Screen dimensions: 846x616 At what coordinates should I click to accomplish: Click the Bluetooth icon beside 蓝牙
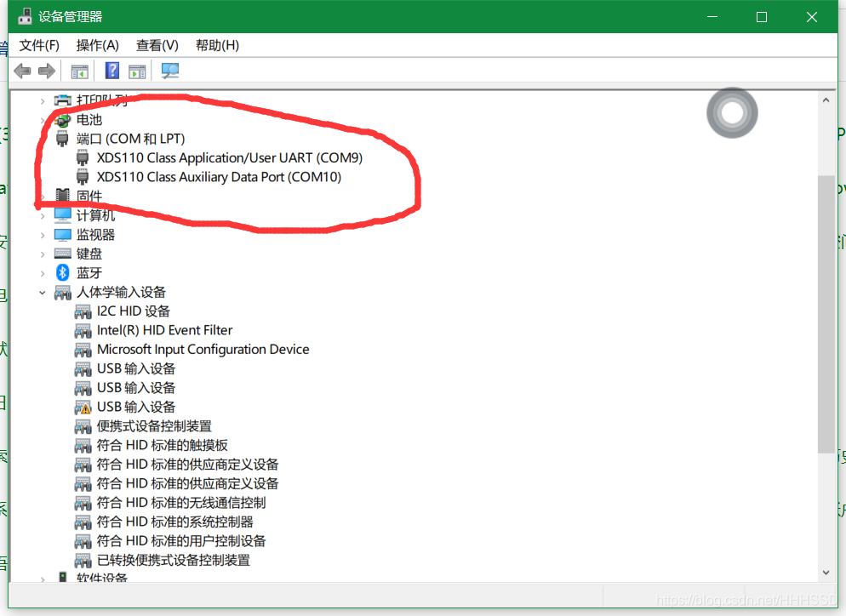(63, 273)
